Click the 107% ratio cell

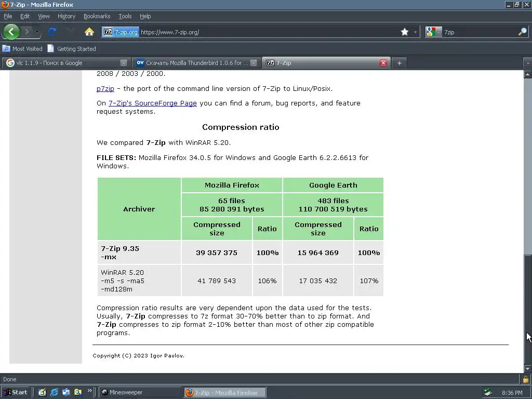coord(369,281)
